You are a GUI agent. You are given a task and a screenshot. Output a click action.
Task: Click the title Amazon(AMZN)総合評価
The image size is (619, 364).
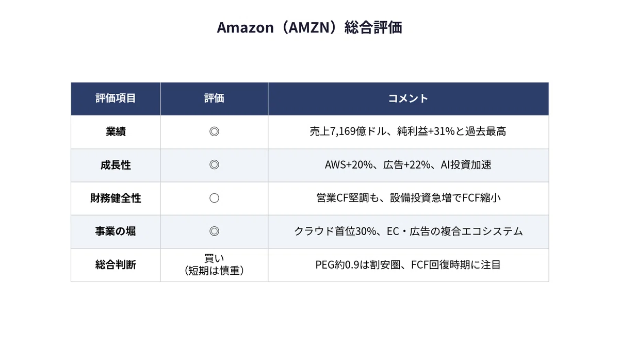click(x=309, y=27)
